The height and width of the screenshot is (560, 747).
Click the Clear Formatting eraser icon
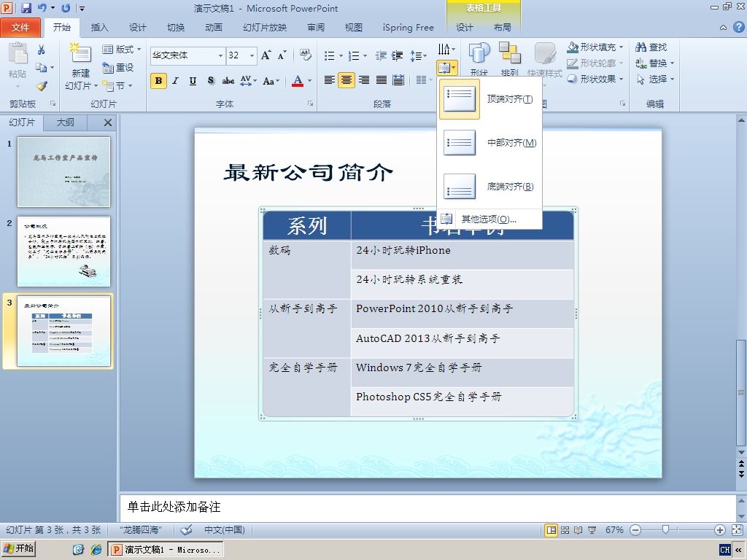pos(306,55)
